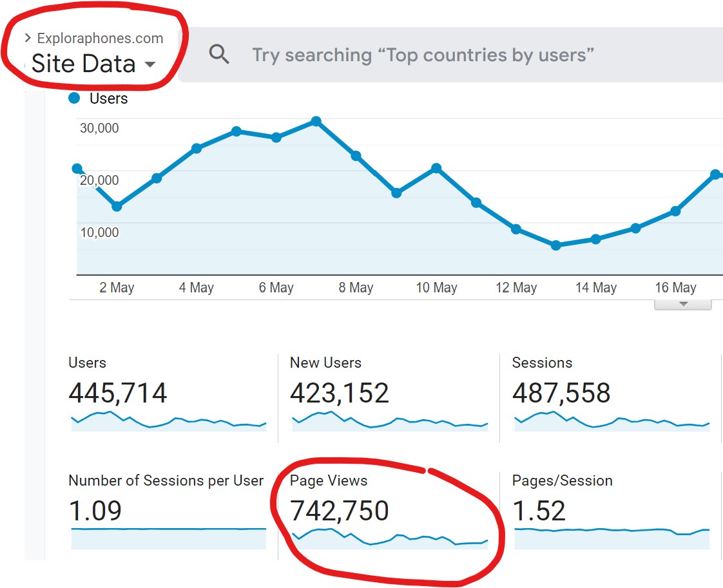723x588 pixels.
Task: Click the Page Views value 742,750
Action: [x=340, y=511]
